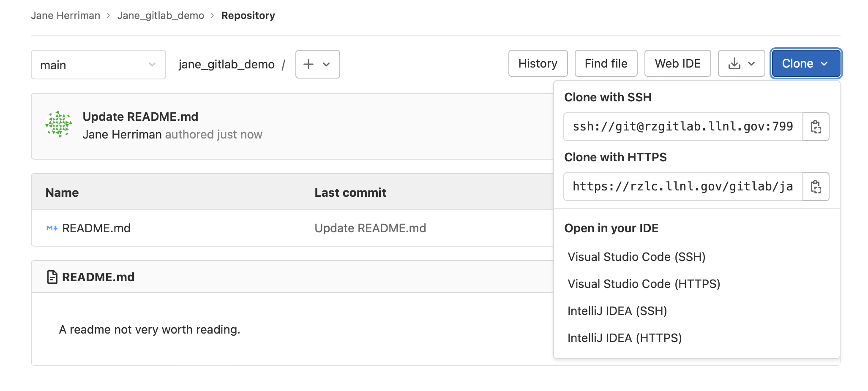Expand the main branch dropdown
Viewport: 868px width, 391px height.
click(x=98, y=65)
